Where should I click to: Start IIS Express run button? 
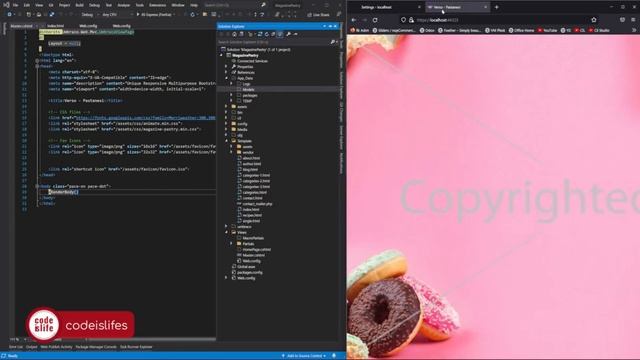tap(154, 15)
